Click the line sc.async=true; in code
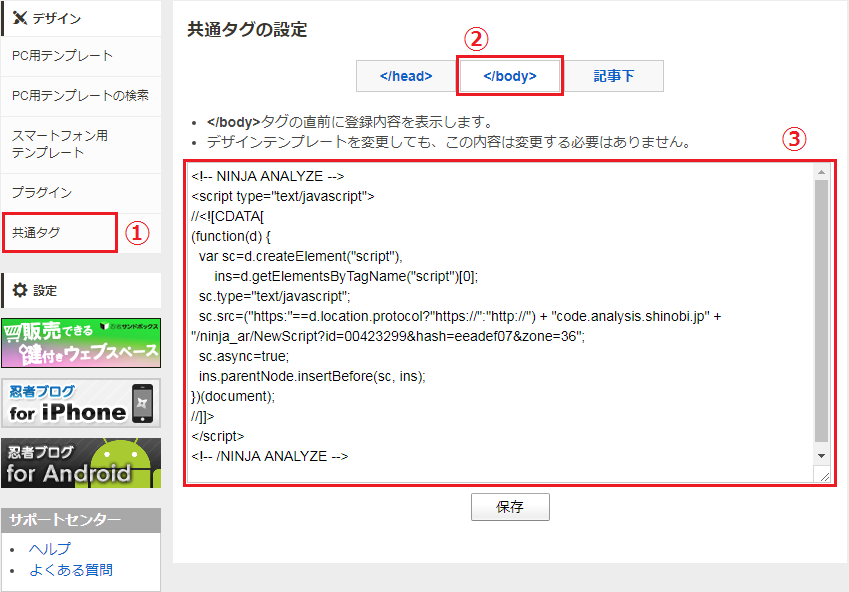 pos(244,356)
